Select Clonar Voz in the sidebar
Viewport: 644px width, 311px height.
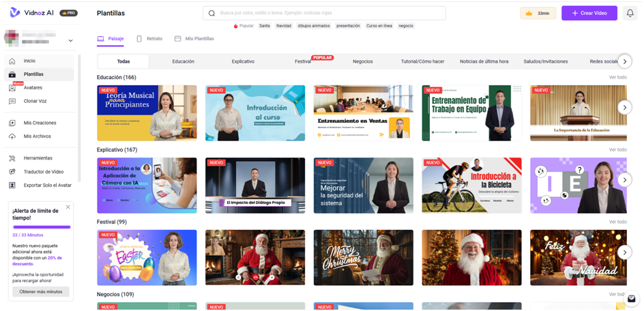point(35,101)
